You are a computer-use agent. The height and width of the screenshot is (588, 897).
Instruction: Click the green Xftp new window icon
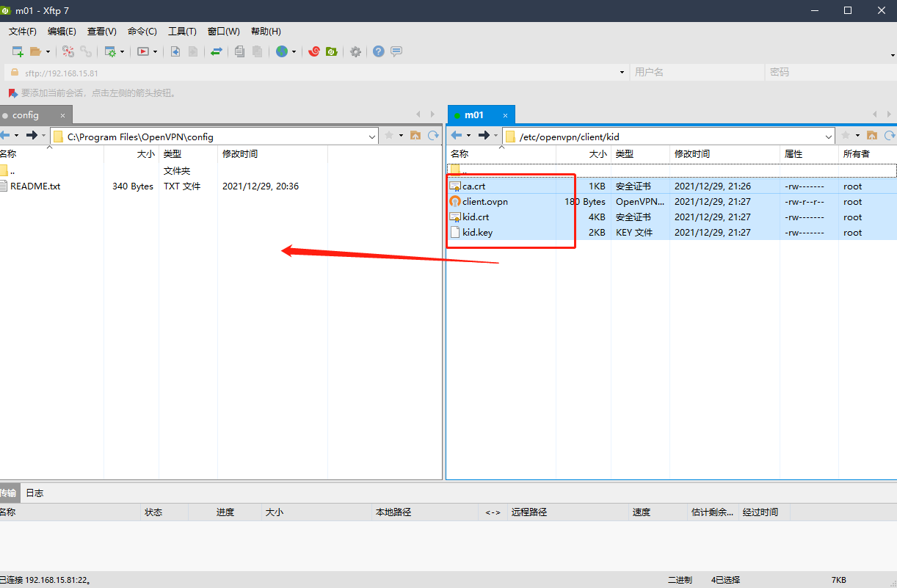tap(332, 51)
